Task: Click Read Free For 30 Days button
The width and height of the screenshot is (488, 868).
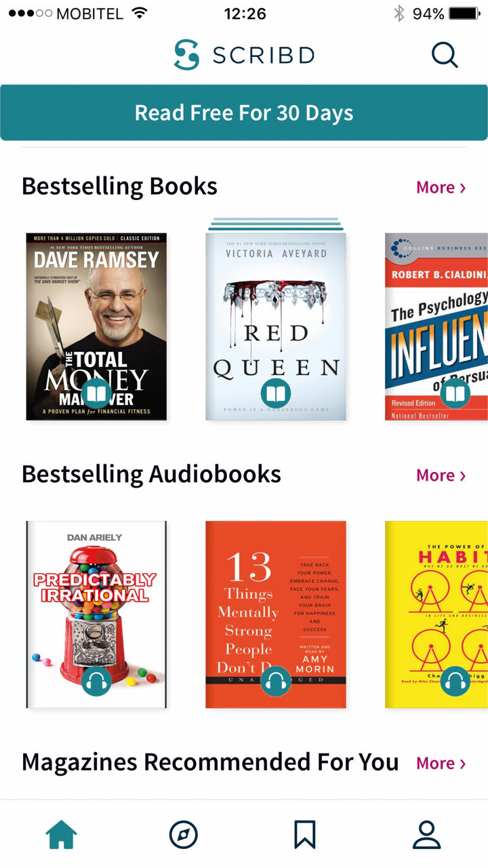Action: click(x=244, y=113)
